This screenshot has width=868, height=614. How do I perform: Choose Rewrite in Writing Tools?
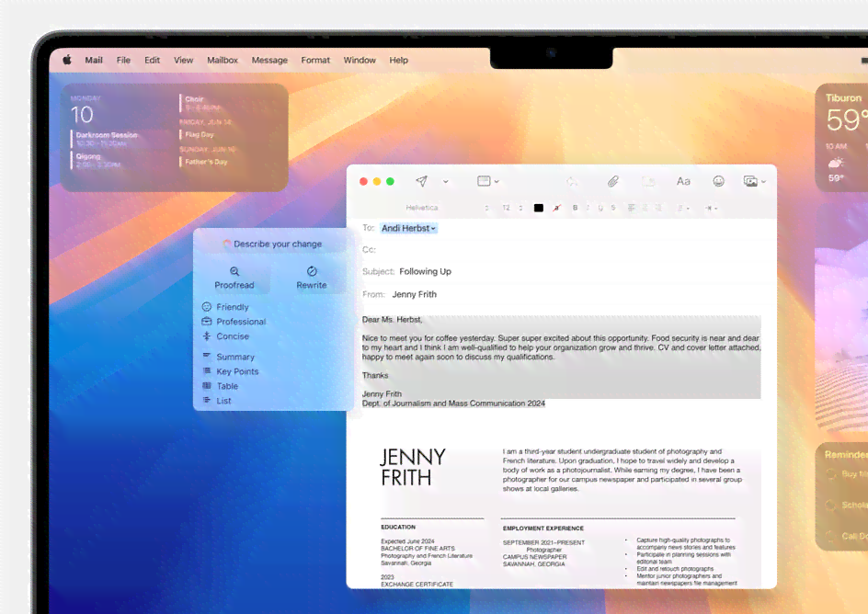tap(312, 278)
